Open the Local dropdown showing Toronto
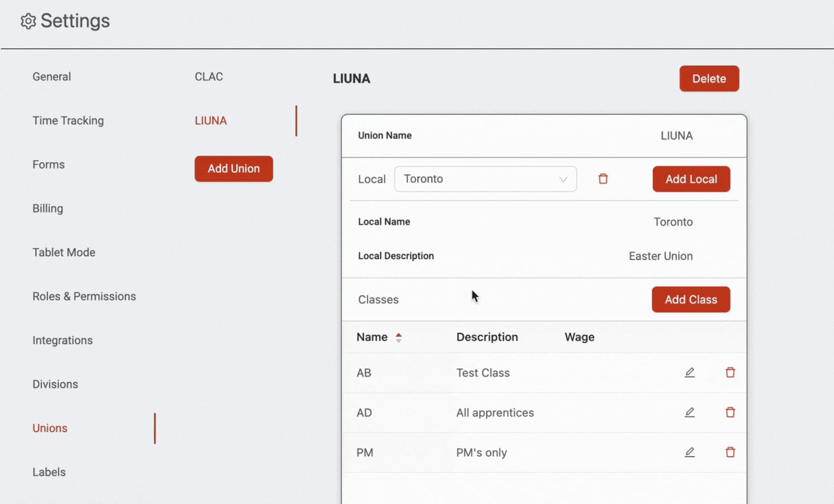This screenshot has width=834, height=504. (485, 179)
